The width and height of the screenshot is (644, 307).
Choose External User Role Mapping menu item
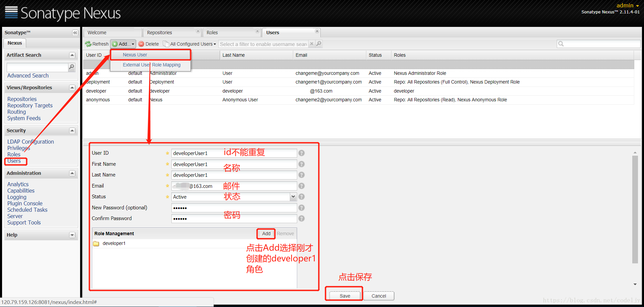151,65
